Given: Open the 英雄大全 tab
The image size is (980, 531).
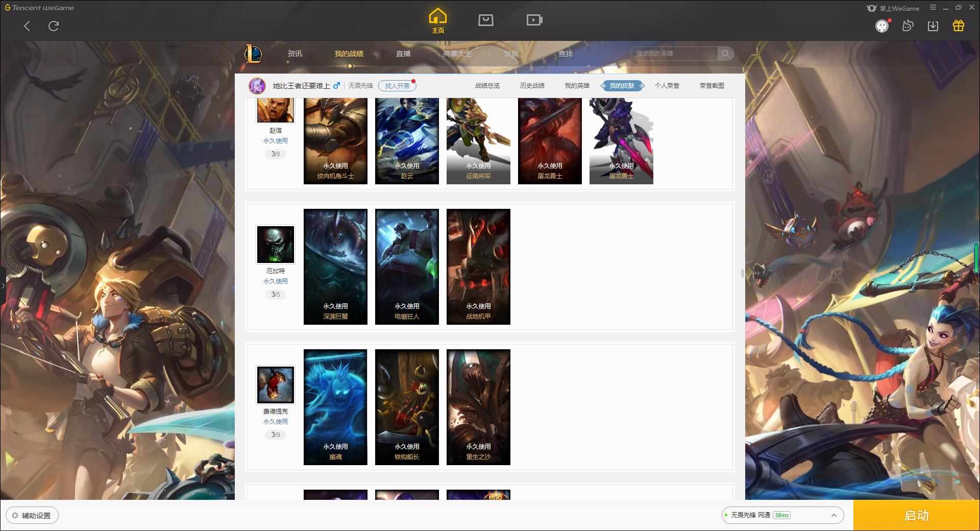Looking at the screenshot, I should pos(457,54).
